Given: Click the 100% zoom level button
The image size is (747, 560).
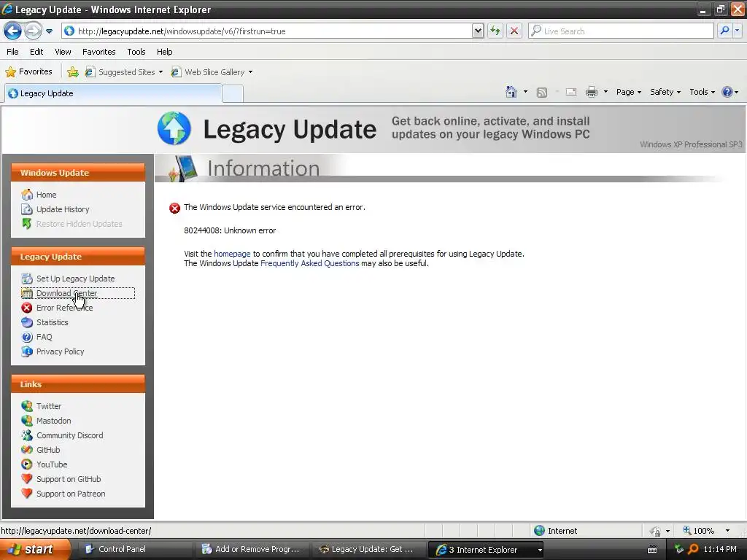Looking at the screenshot, I should click(x=698, y=531).
